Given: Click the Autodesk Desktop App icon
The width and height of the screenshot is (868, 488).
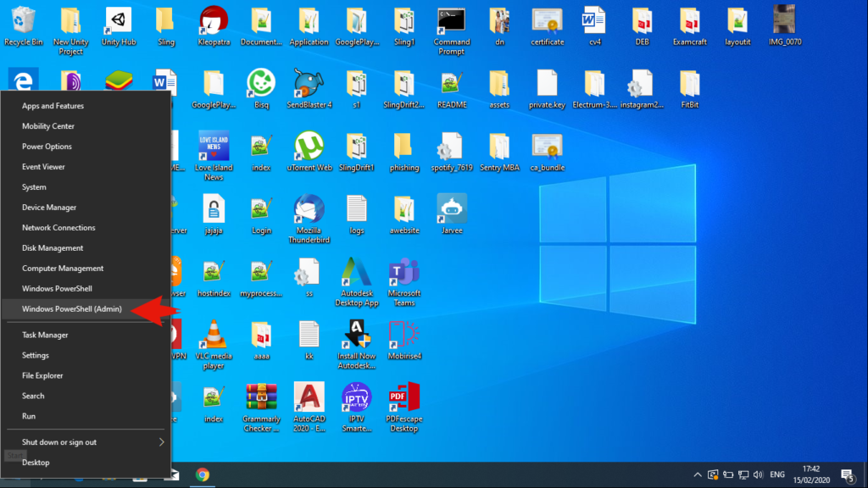Looking at the screenshot, I should click(x=357, y=282).
